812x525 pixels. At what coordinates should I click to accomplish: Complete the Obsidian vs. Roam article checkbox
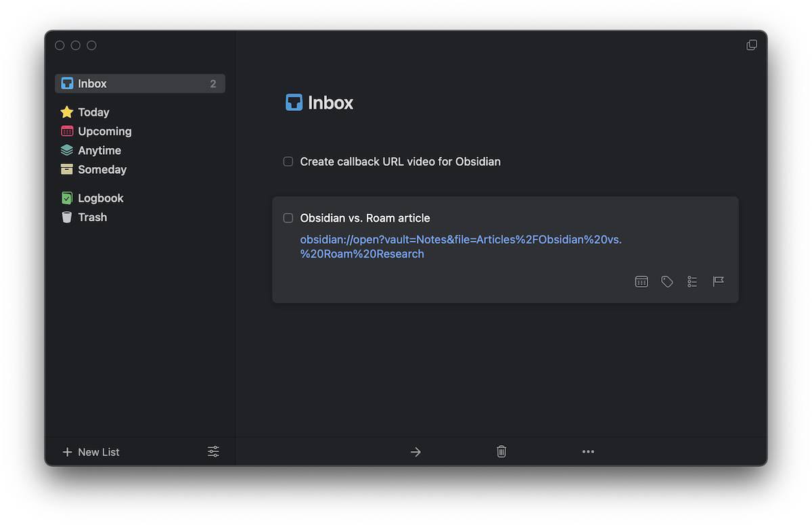point(288,218)
